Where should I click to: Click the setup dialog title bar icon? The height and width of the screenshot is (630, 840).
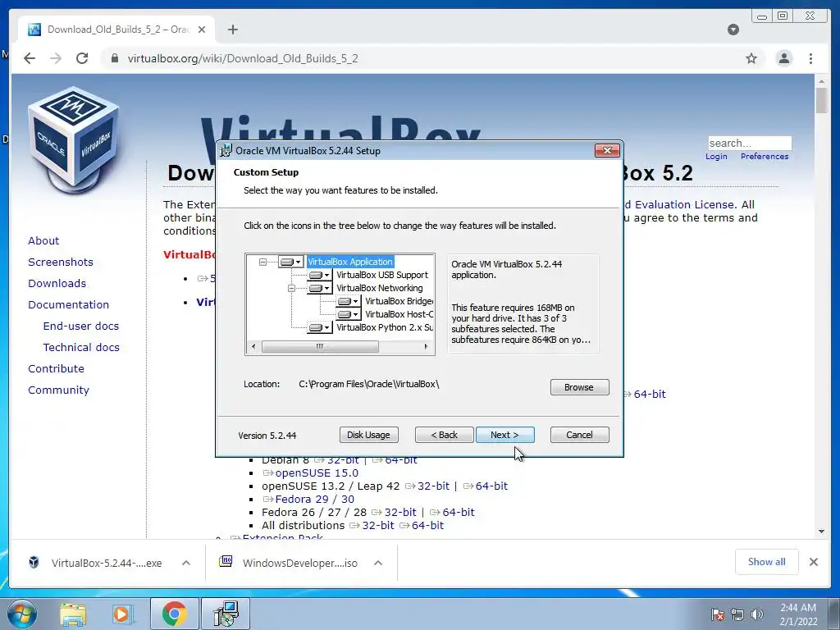point(226,151)
